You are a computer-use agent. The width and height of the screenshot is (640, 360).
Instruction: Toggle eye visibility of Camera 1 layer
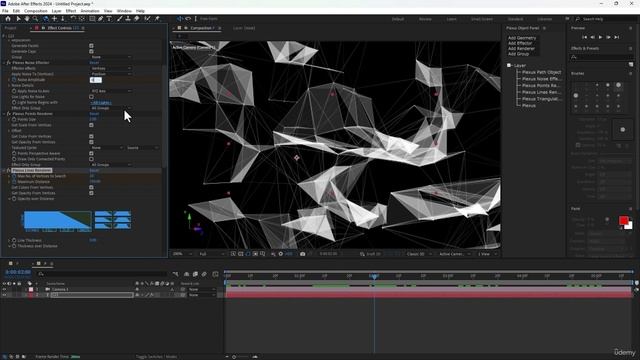coord(4,289)
